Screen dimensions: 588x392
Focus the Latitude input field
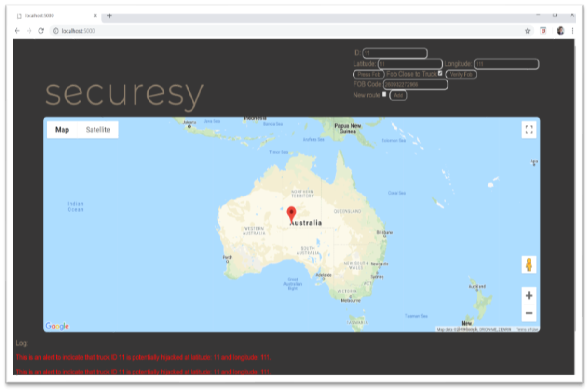pos(410,64)
